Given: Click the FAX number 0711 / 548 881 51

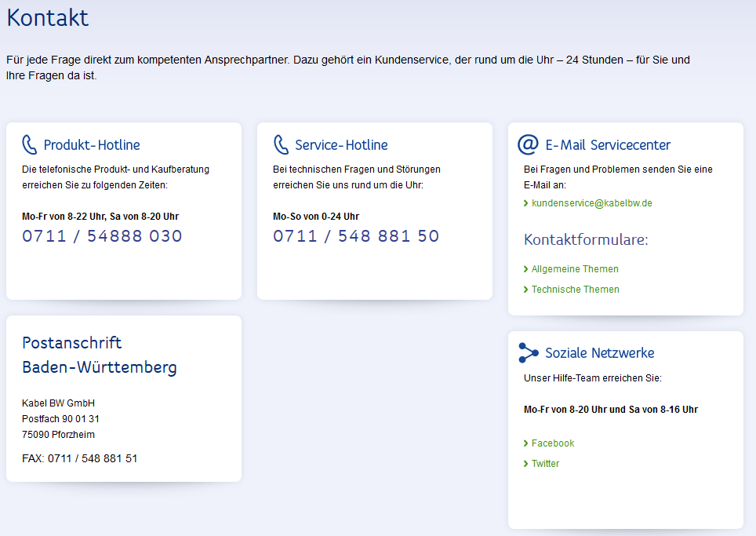Looking at the screenshot, I should pyautogui.click(x=93, y=458).
